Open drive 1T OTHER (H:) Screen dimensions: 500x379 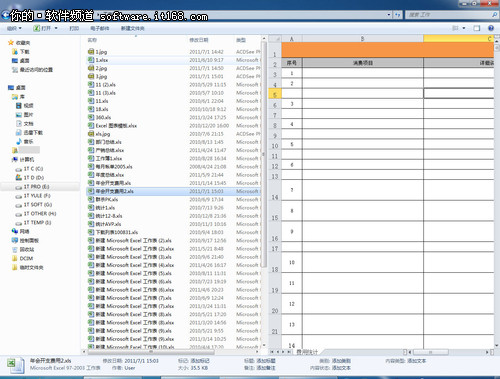coord(36,214)
